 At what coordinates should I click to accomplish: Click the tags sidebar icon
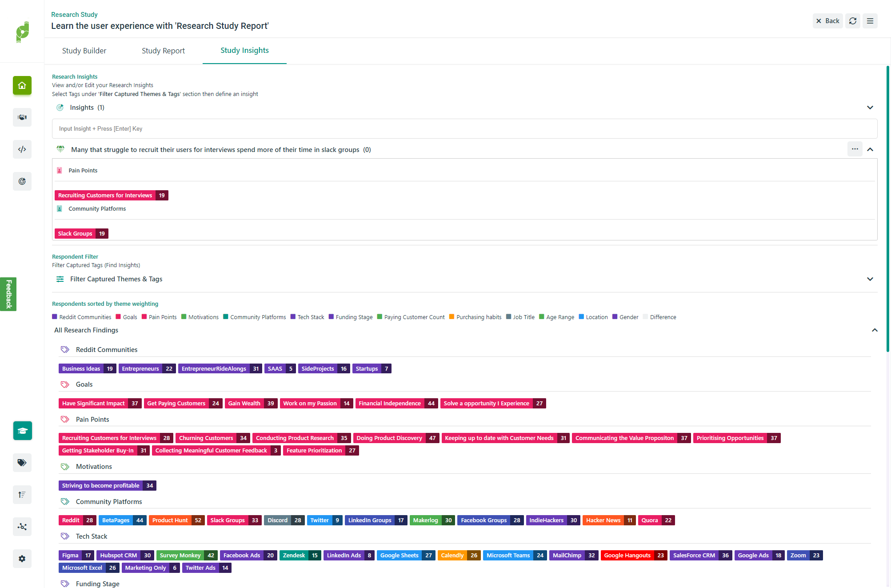22,463
